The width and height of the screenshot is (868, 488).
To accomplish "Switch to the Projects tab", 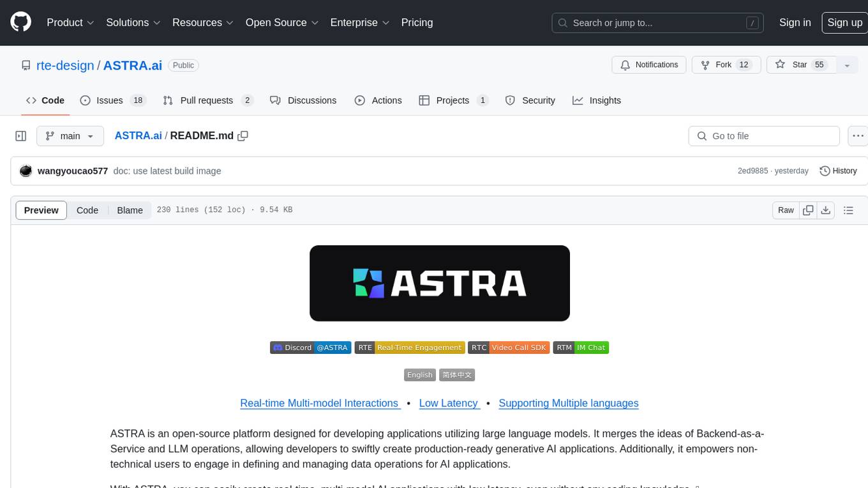I will (x=453, y=100).
